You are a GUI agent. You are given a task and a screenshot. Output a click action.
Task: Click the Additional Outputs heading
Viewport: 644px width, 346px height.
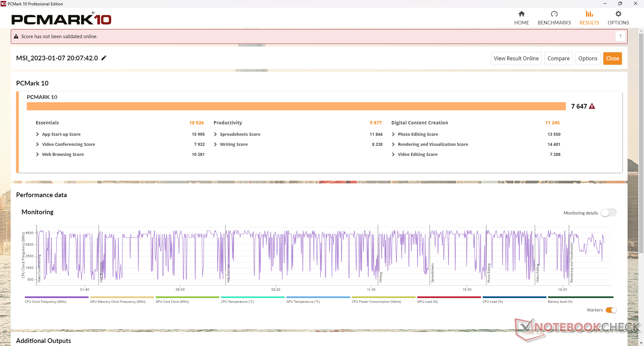(x=44, y=341)
